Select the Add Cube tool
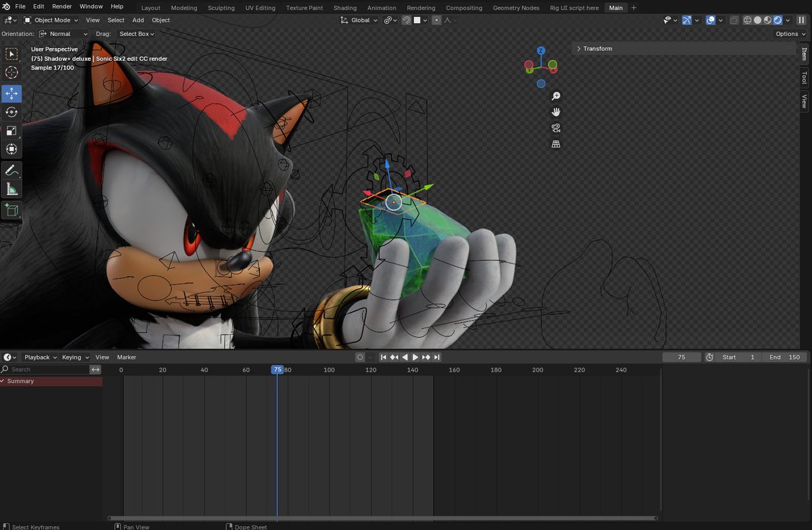 point(12,211)
